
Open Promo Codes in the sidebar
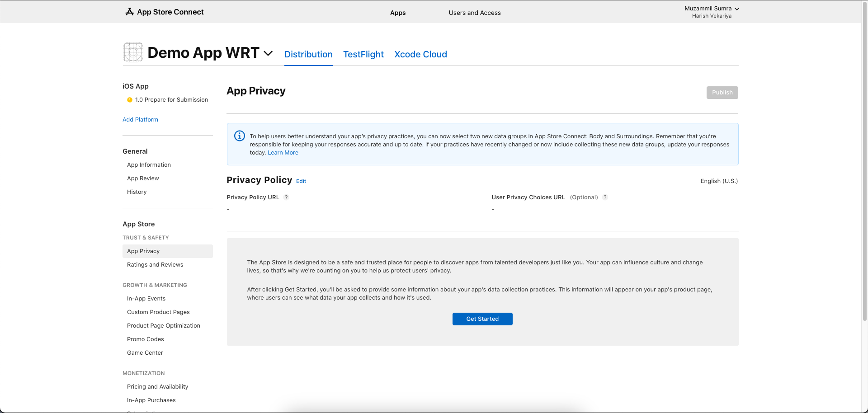145,339
